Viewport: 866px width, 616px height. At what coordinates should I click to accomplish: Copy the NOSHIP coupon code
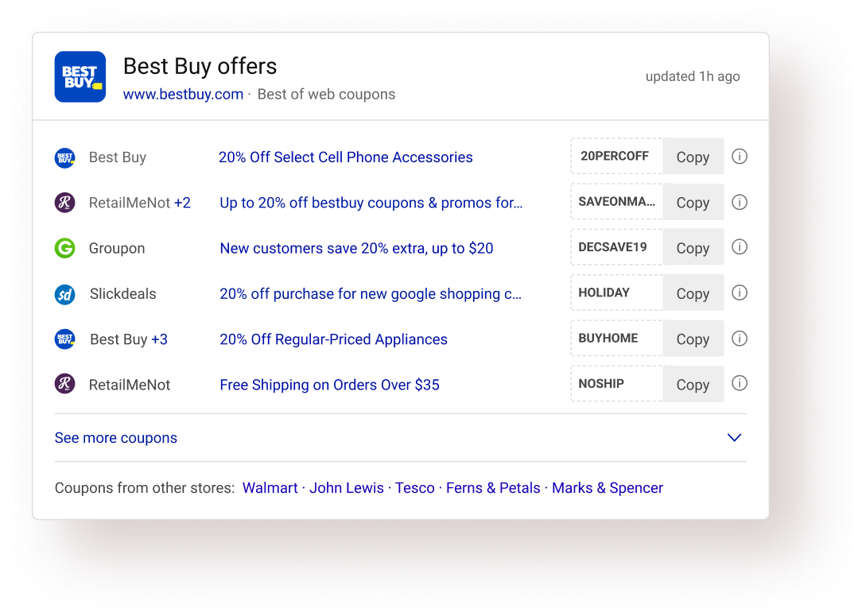point(693,385)
